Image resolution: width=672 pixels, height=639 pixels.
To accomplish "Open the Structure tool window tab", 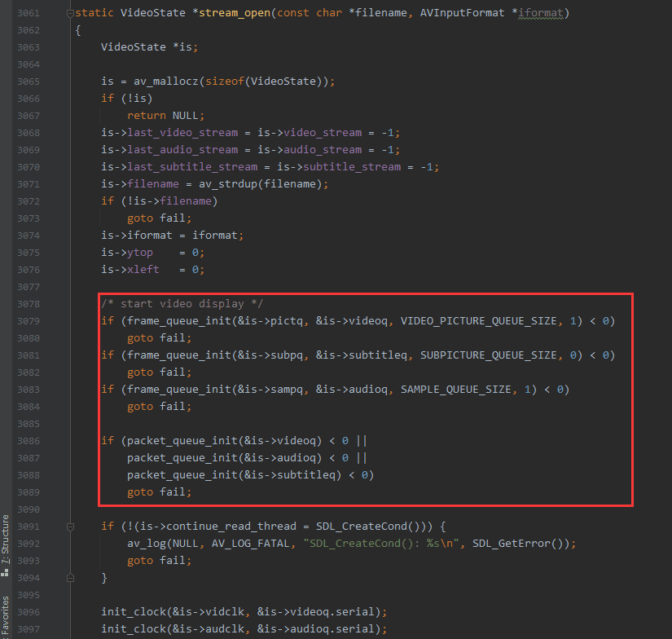I will pos(6,540).
